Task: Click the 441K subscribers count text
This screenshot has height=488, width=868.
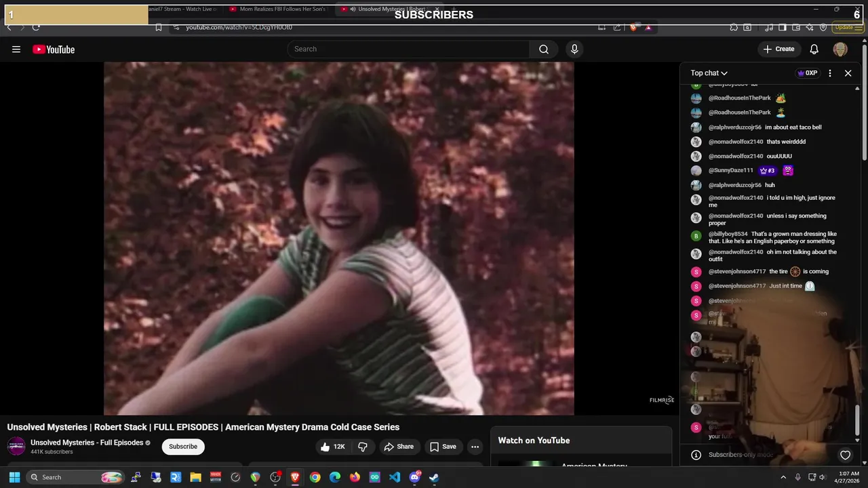Action: 52,452
